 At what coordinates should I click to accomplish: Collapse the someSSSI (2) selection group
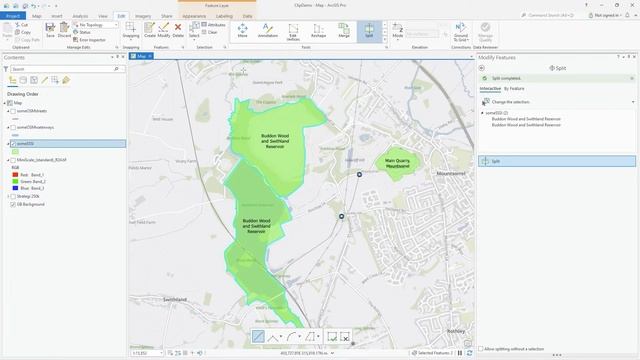tap(482, 113)
